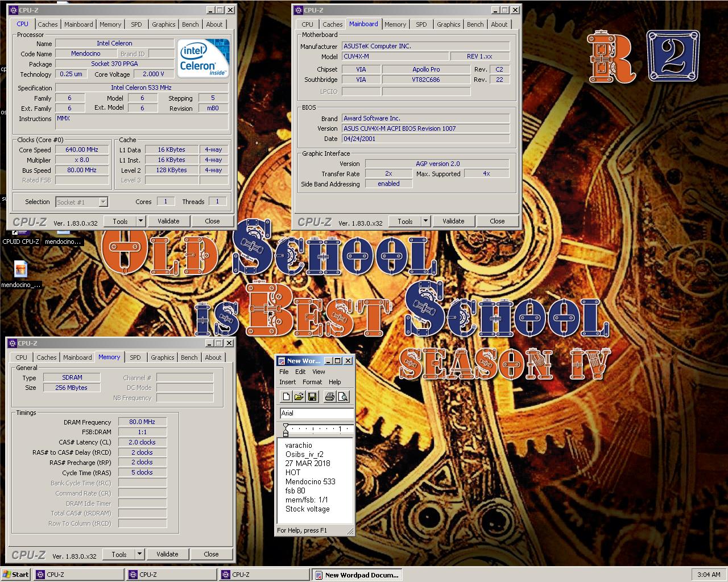Open the Socket #1 selection combo box
Viewport: 728px width, 582px height.
81,202
